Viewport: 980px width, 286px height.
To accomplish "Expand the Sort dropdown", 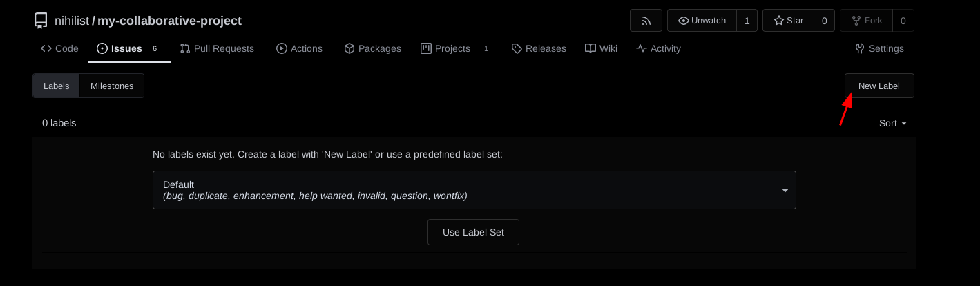I will click(892, 123).
